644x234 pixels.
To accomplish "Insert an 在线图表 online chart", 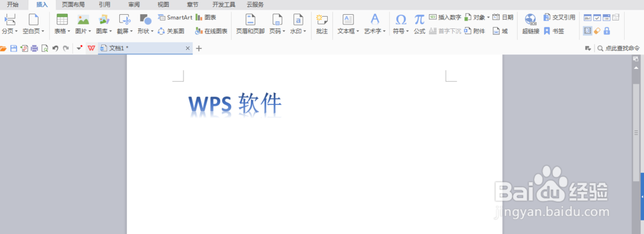I will click(x=211, y=31).
